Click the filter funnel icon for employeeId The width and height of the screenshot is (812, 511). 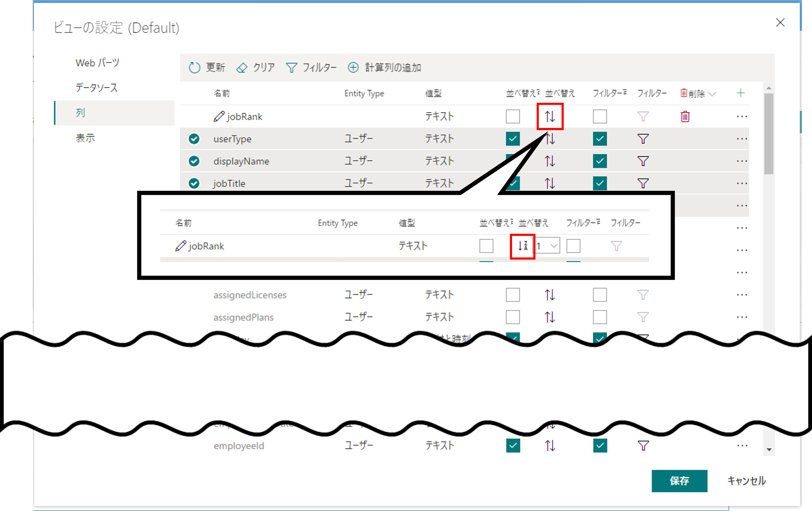point(643,446)
